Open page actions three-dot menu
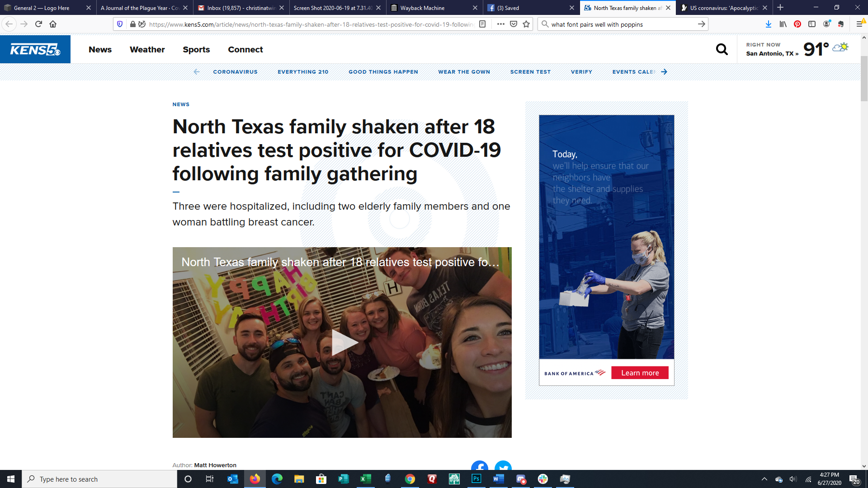Viewport: 868px width, 488px height. [x=500, y=24]
